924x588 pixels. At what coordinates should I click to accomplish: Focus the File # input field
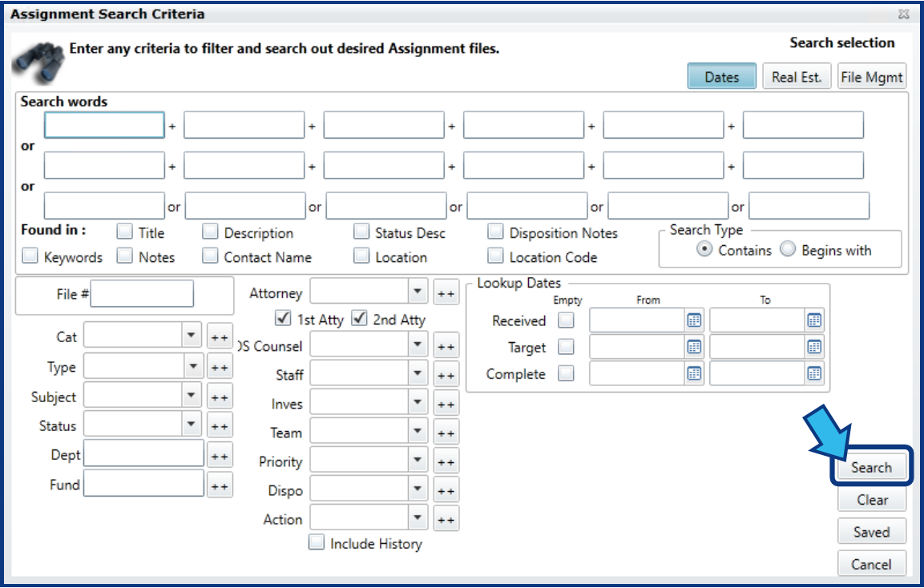[141, 293]
